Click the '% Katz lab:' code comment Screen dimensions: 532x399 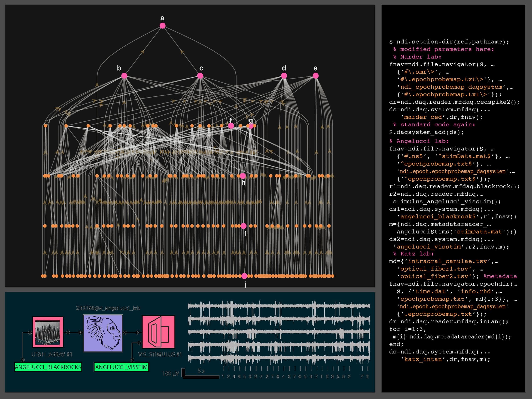click(x=413, y=254)
